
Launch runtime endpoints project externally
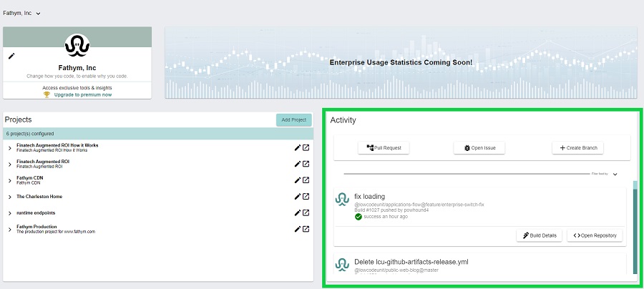[x=306, y=212]
